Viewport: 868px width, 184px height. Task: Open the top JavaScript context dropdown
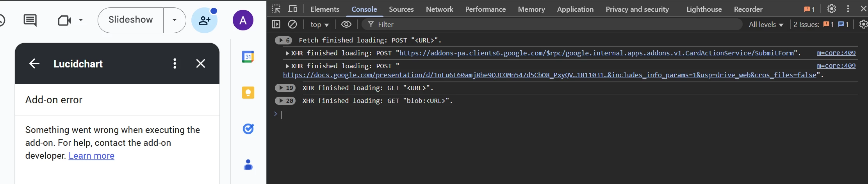point(319,25)
